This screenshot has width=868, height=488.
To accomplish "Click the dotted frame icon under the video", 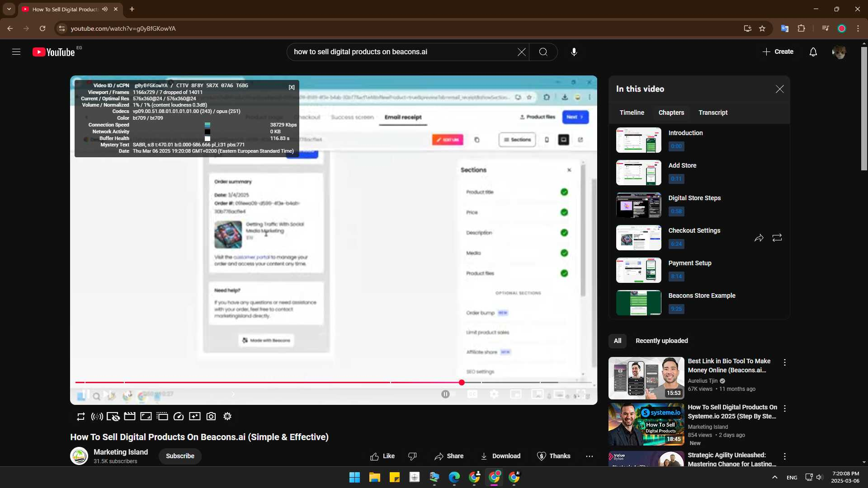I will pyautogui.click(x=162, y=417).
